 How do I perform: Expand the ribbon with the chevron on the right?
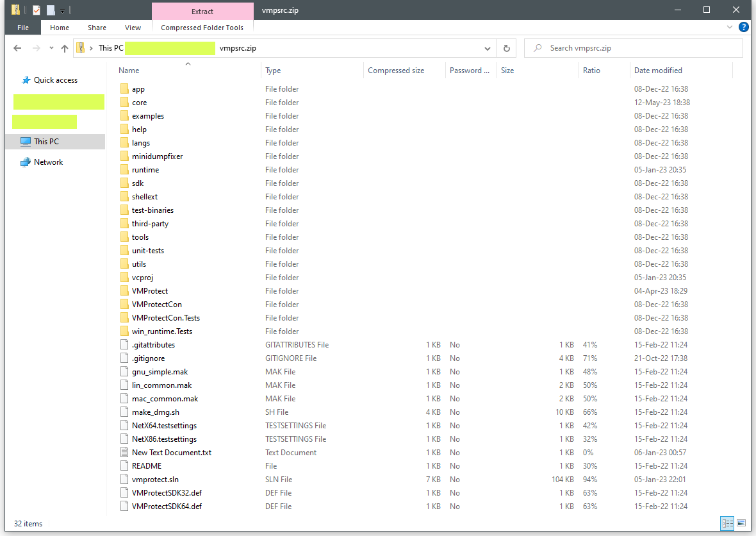coord(729,27)
